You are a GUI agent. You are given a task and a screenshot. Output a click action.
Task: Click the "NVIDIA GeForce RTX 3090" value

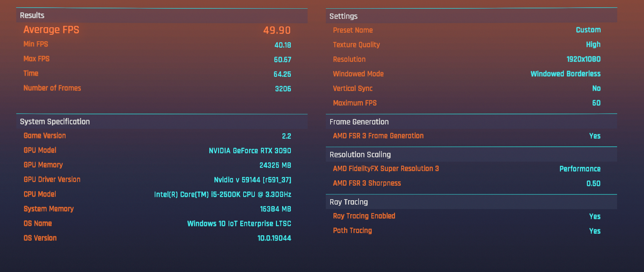click(x=250, y=151)
